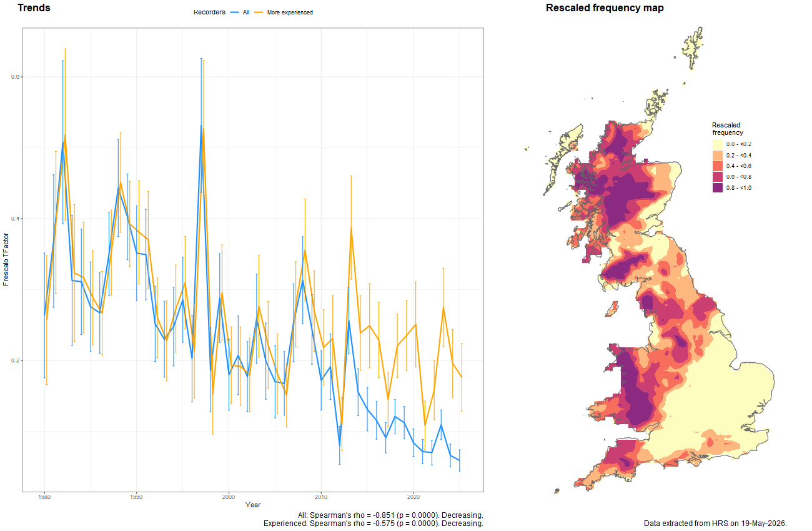Click the 'More experienced' legend text
Screen dimensions: 812x531
point(290,12)
